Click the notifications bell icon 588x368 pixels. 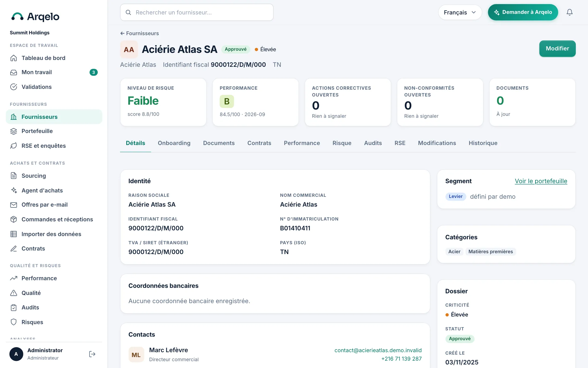pos(569,12)
